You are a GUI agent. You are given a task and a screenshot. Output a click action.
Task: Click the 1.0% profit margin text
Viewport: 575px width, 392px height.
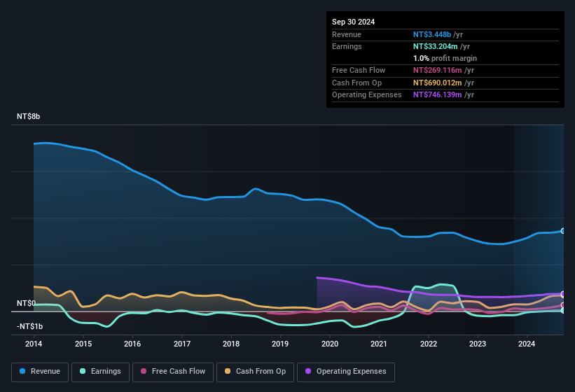[x=445, y=58]
